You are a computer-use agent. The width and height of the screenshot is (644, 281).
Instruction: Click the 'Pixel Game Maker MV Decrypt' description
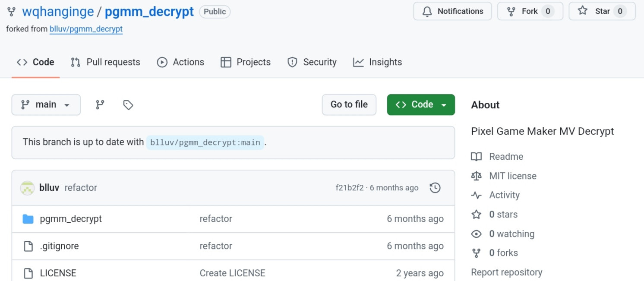point(543,131)
